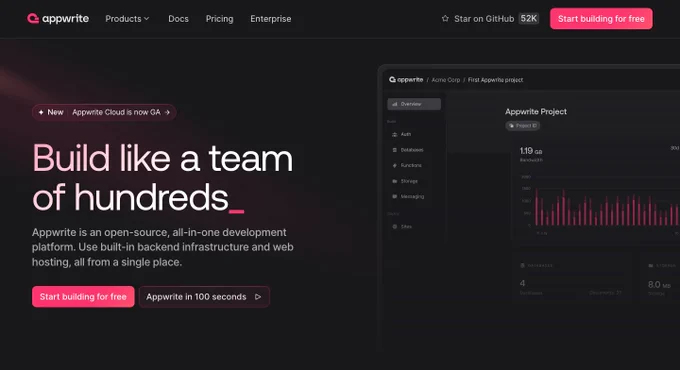This screenshot has width=680, height=370.
Task: Open Auth in the dashboard preview sidebar
Action: [x=405, y=134]
